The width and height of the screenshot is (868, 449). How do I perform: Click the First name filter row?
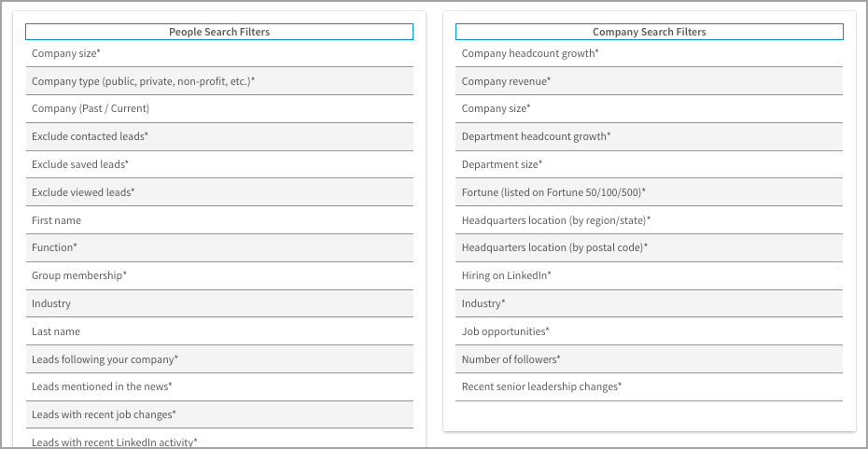point(57,220)
